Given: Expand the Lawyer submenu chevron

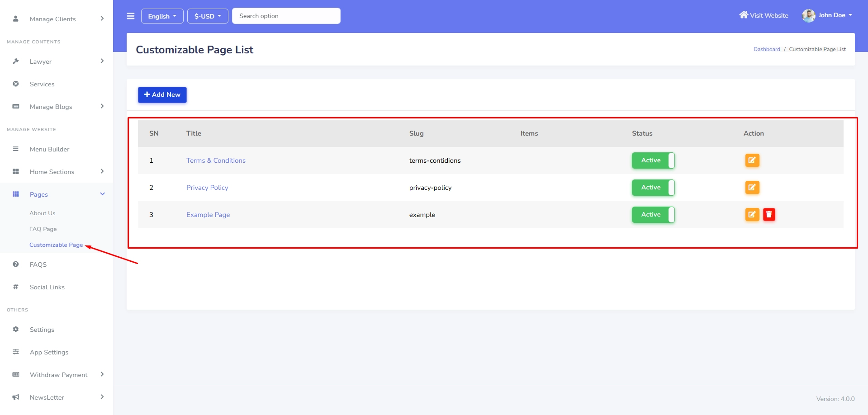Looking at the screenshot, I should pos(102,61).
